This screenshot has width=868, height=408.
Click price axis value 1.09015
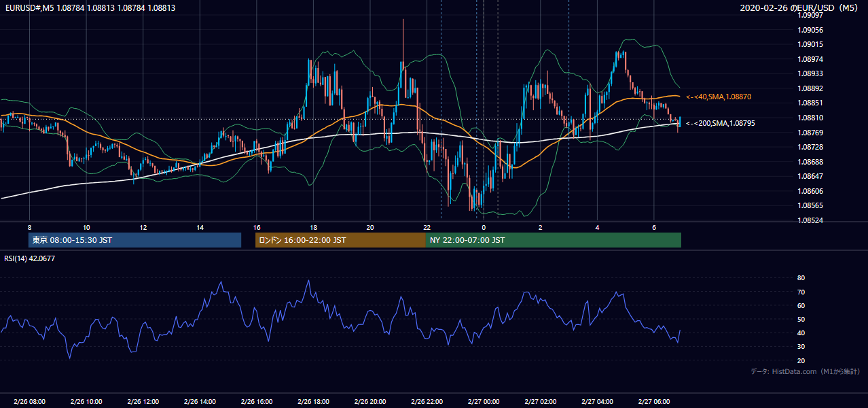811,45
